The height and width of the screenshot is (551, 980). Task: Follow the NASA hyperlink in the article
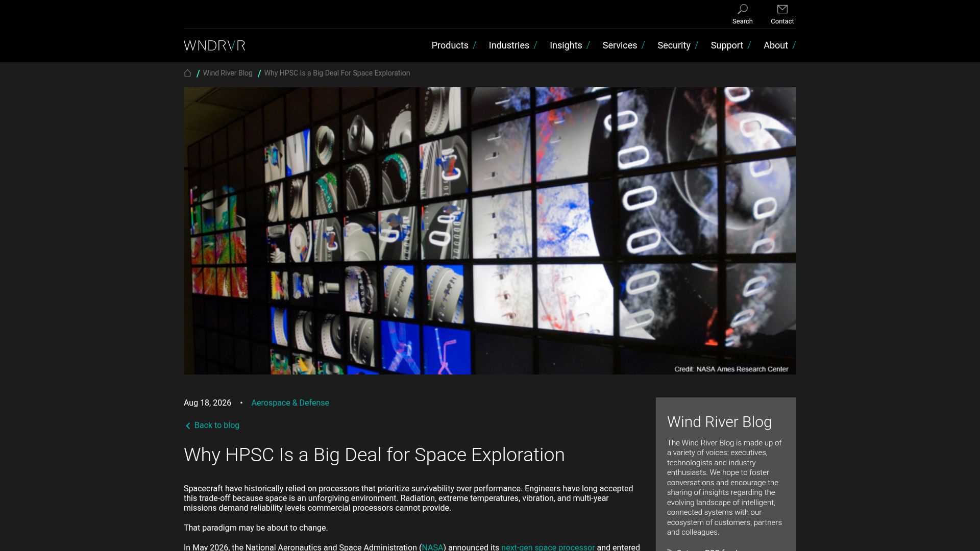click(432, 547)
